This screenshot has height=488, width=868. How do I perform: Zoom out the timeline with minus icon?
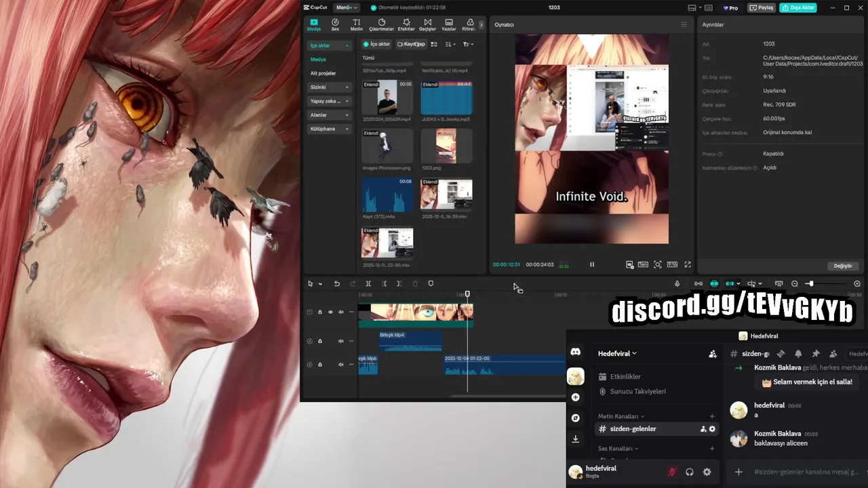tap(795, 284)
